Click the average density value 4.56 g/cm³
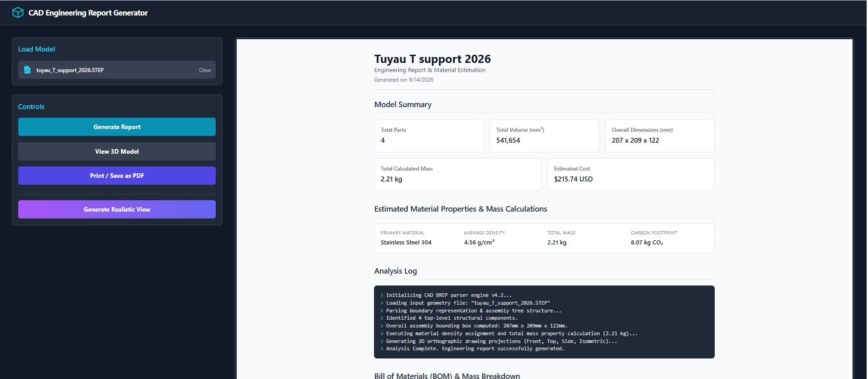868x379 pixels. [479, 243]
